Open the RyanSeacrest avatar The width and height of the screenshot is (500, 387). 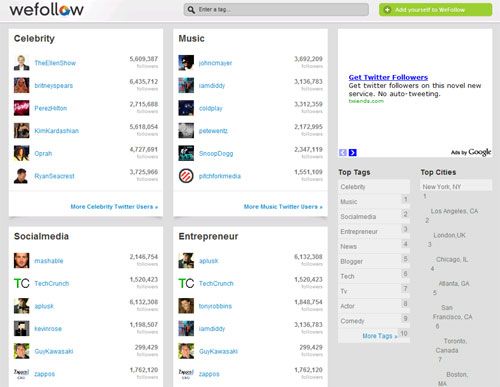click(x=21, y=176)
